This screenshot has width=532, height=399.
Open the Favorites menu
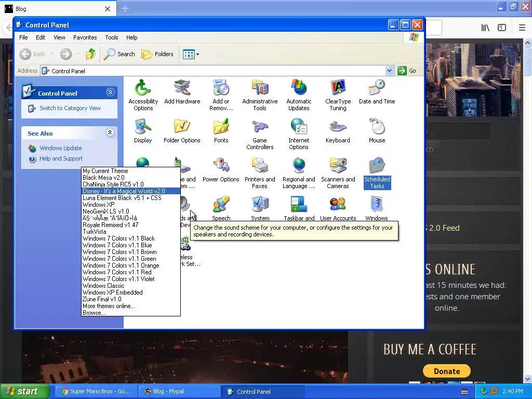tap(85, 37)
